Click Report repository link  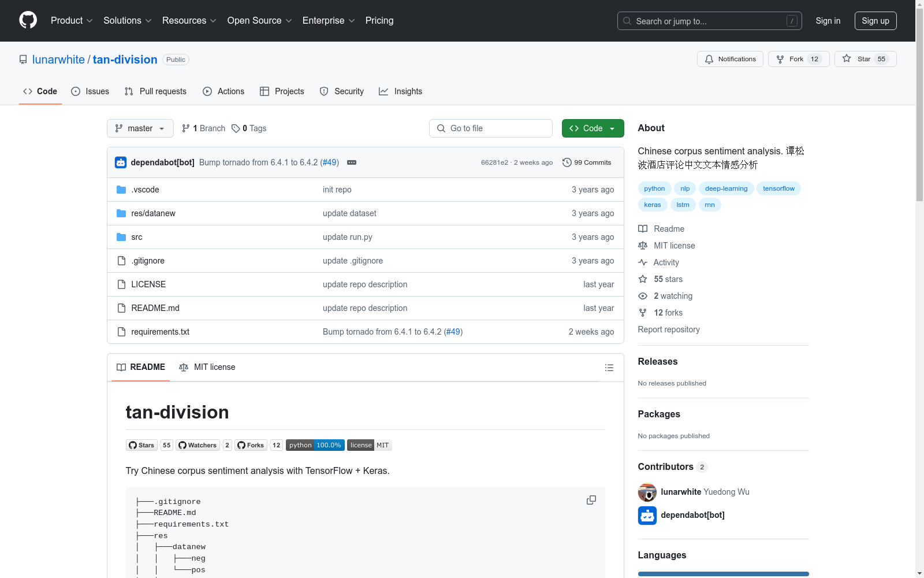[669, 329]
